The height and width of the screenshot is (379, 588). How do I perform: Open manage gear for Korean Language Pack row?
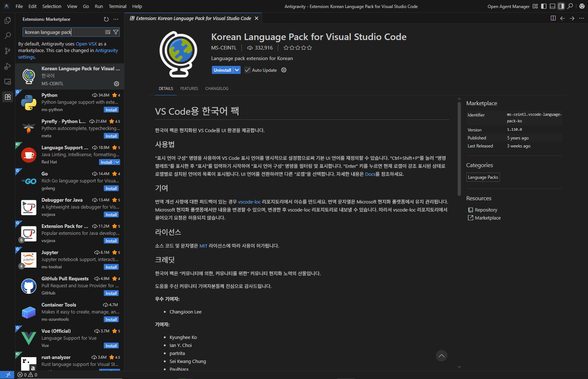(x=117, y=84)
